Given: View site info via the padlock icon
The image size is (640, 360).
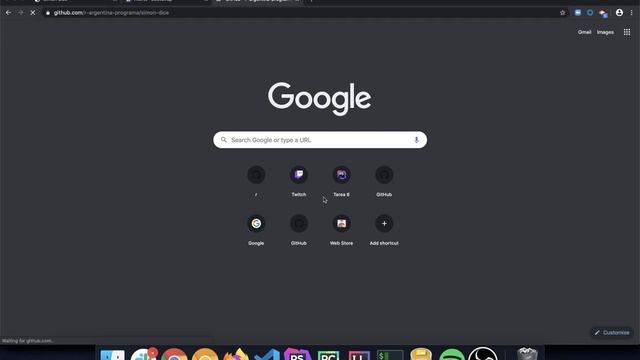Looking at the screenshot, I should (48, 13).
